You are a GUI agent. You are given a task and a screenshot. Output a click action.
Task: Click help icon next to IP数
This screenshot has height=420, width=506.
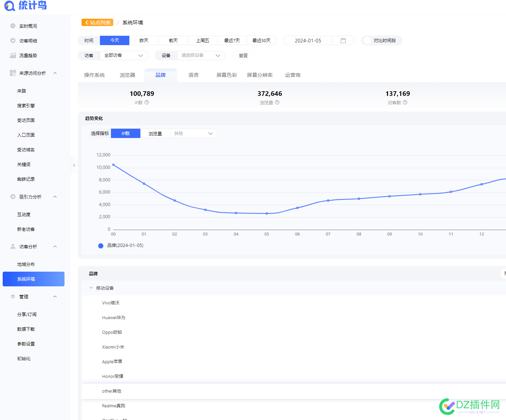(x=147, y=102)
